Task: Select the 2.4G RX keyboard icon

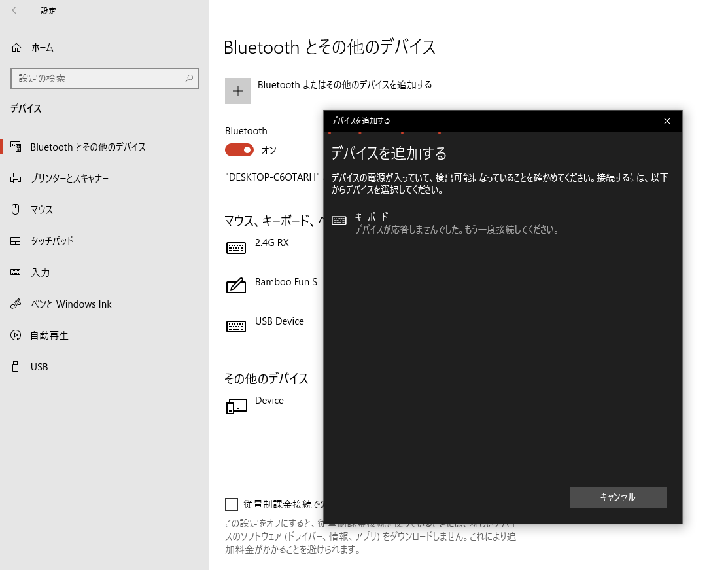Action: click(x=236, y=248)
